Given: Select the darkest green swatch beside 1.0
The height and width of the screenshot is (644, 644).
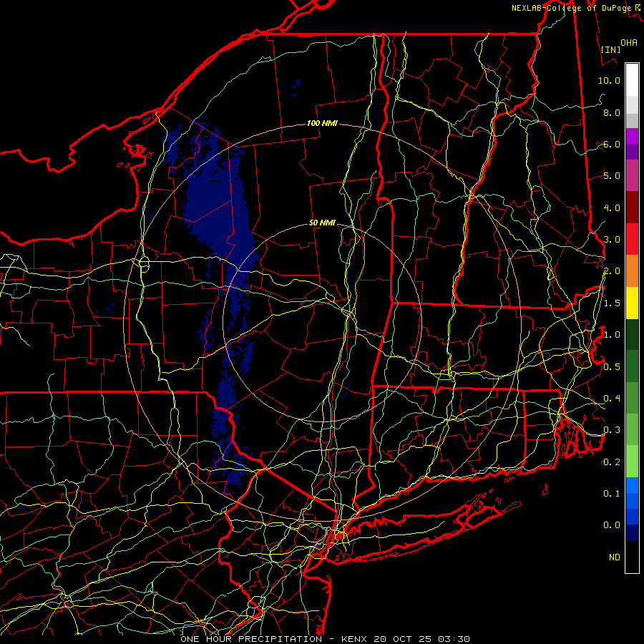Looking at the screenshot, I should pyautogui.click(x=632, y=334).
